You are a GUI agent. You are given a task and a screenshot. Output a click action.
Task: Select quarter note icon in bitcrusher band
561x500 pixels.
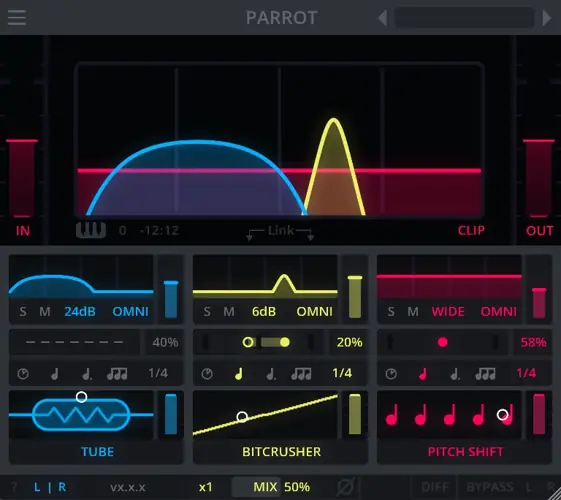[x=239, y=374]
